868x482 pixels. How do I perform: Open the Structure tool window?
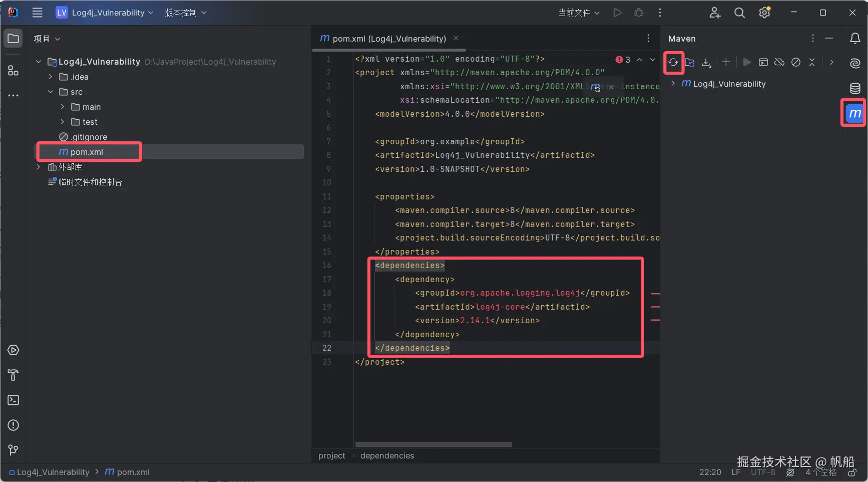pos(14,71)
